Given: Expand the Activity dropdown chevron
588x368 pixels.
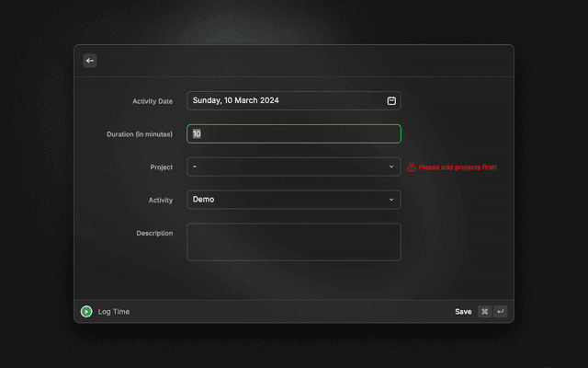Looking at the screenshot, I should (391, 200).
